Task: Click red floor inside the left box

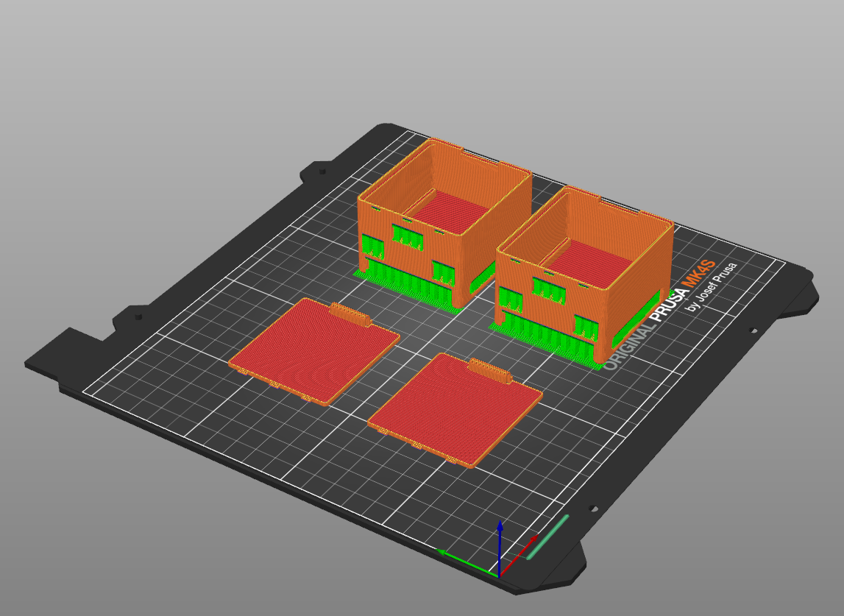Action: tap(447, 210)
